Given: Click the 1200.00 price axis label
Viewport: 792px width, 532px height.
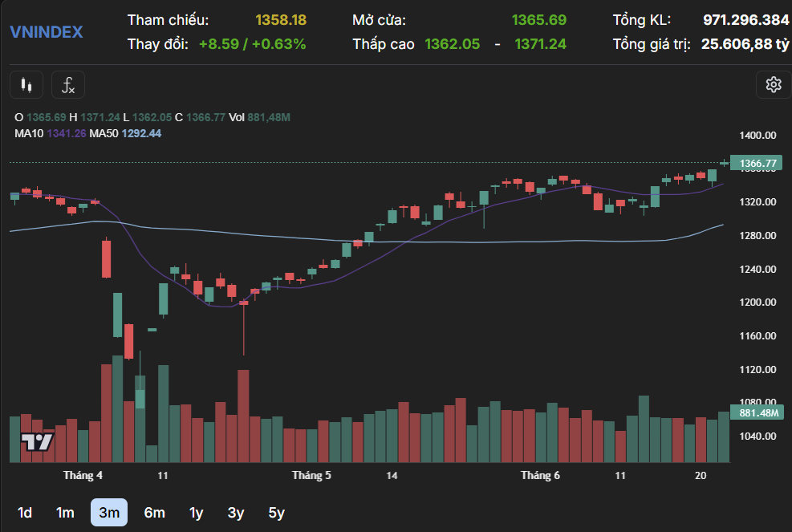Looking at the screenshot, I should (757, 303).
